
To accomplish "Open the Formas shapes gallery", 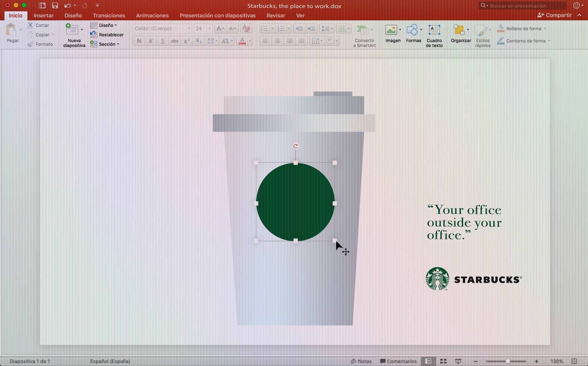I will (x=412, y=30).
